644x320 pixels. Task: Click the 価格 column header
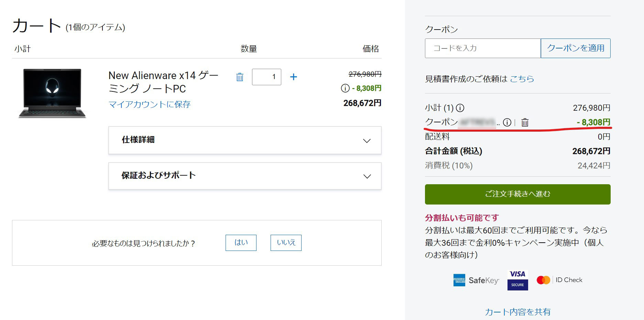pos(371,49)
